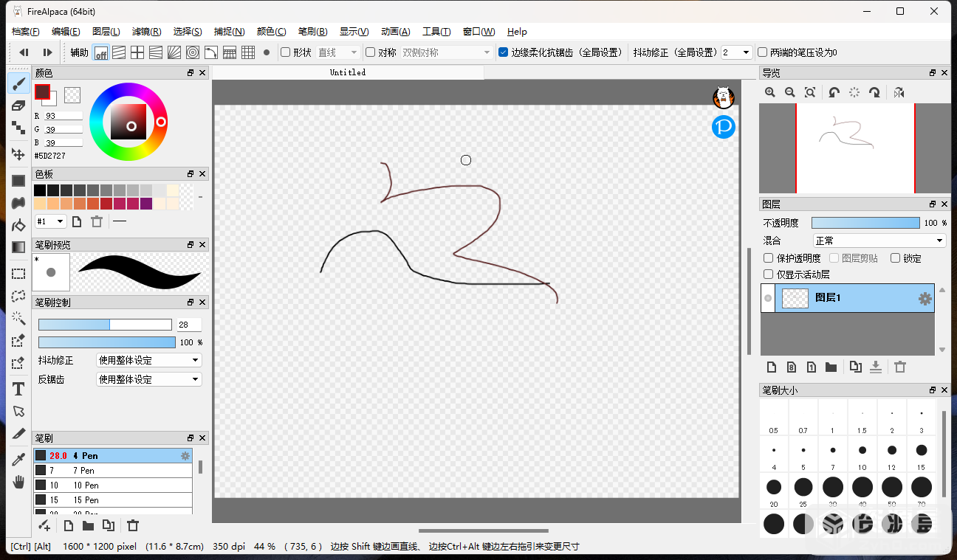The height and width of the screenshot is (560, 957).
Task: Choose brush size 10 preset
Action: (x=862, y=454)
